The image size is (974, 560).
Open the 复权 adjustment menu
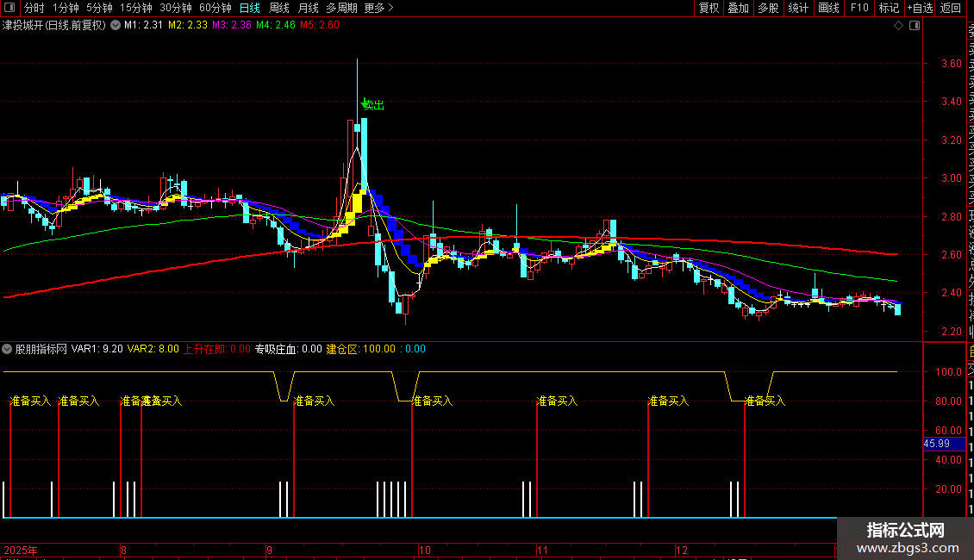[709, 8]
